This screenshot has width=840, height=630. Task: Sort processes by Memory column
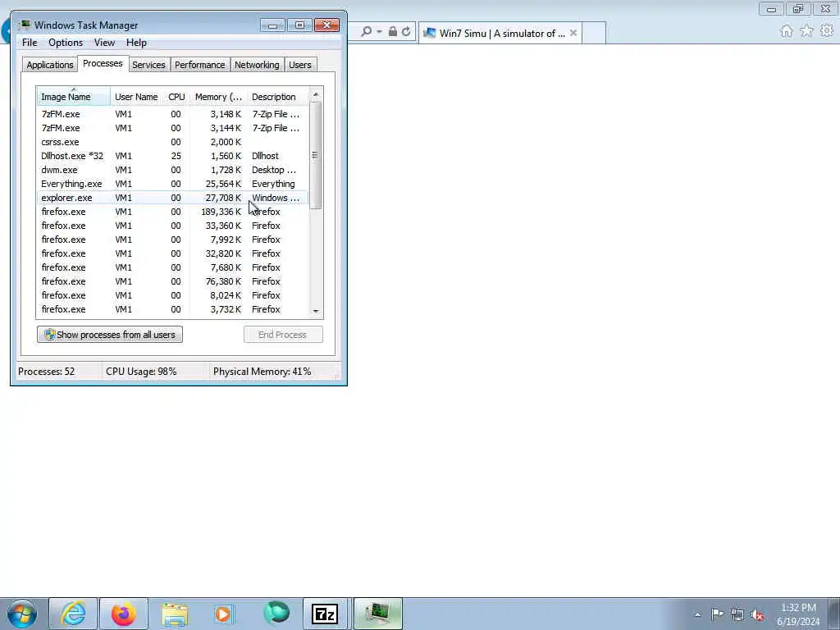(218, 97)
